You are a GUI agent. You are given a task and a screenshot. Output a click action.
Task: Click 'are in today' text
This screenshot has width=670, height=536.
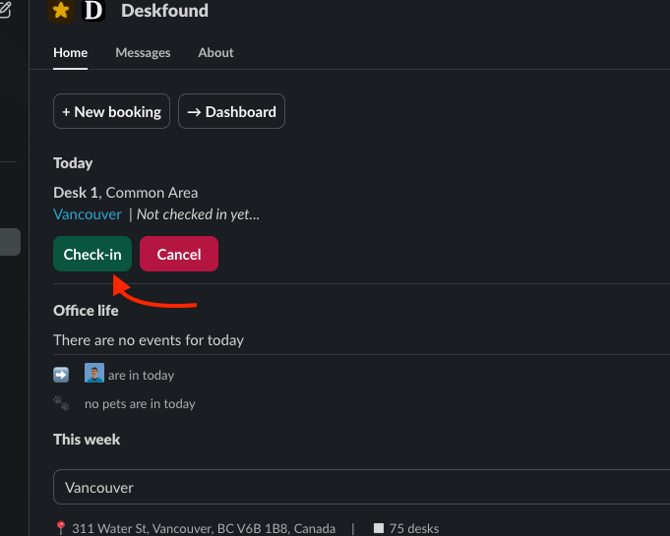141,375
